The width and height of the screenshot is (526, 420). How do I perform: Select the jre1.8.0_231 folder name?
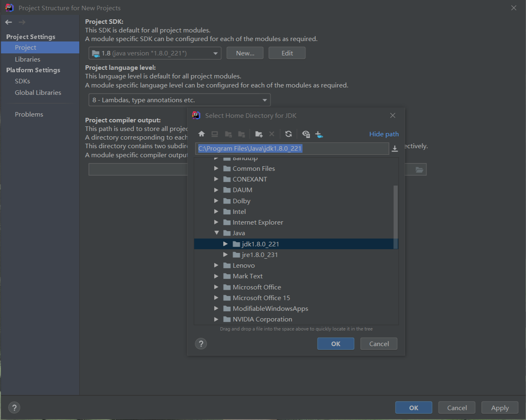click(260, 255)
